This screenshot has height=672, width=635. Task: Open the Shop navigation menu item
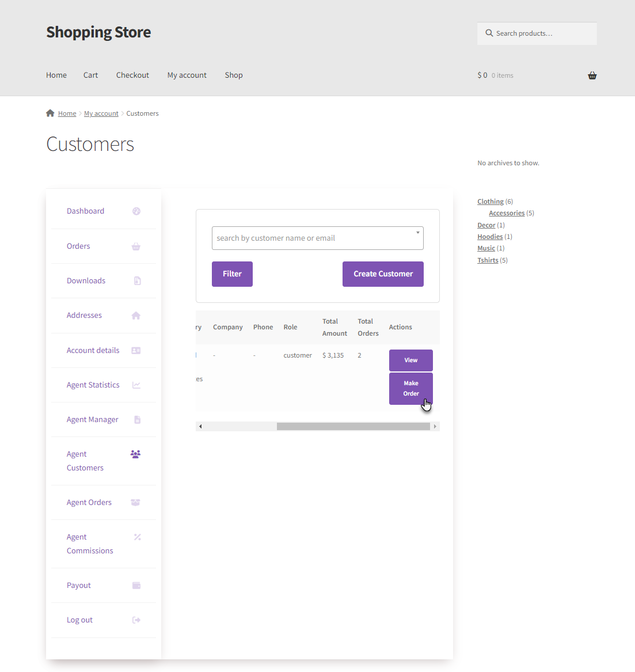click(234, 75)
